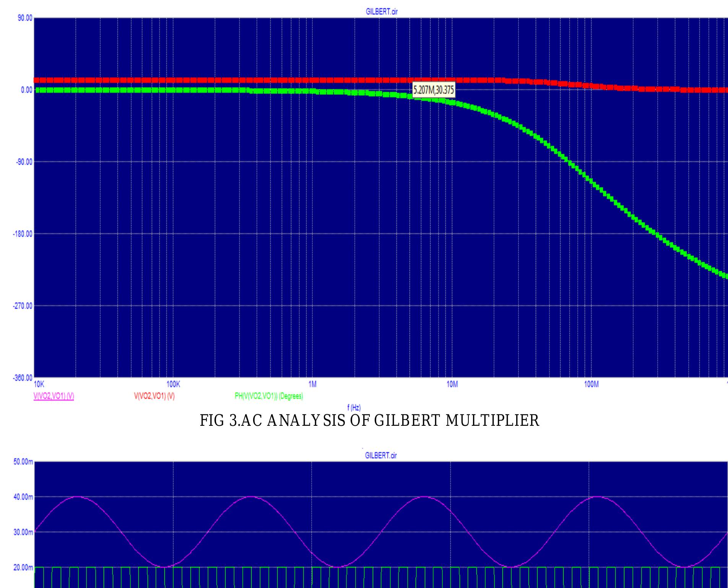The height and width of the screenshot is (588, 728).
Task: Click the -360.00 y-axis value
Action: pyautogui.click(x=23, y=378)
